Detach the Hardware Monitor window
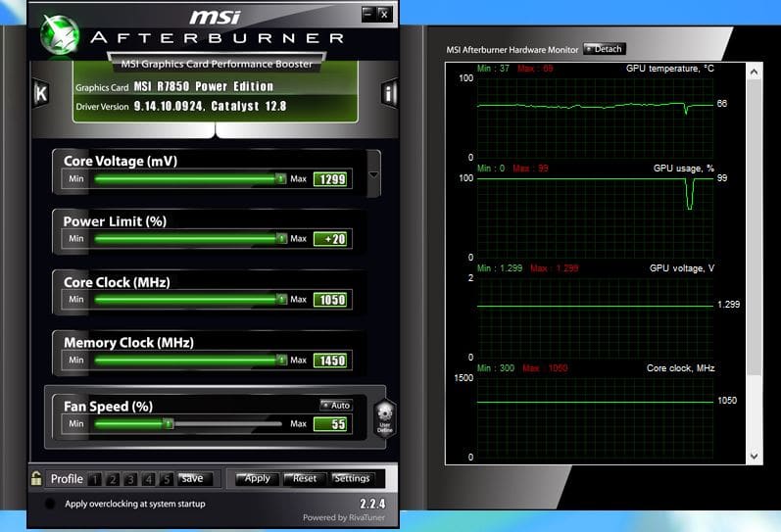The image size is (781, 532). point(605,49)
